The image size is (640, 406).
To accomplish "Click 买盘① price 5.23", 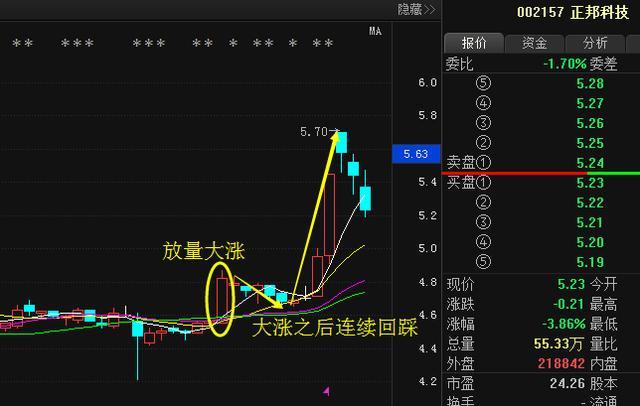I will click(x=589, y=183).
